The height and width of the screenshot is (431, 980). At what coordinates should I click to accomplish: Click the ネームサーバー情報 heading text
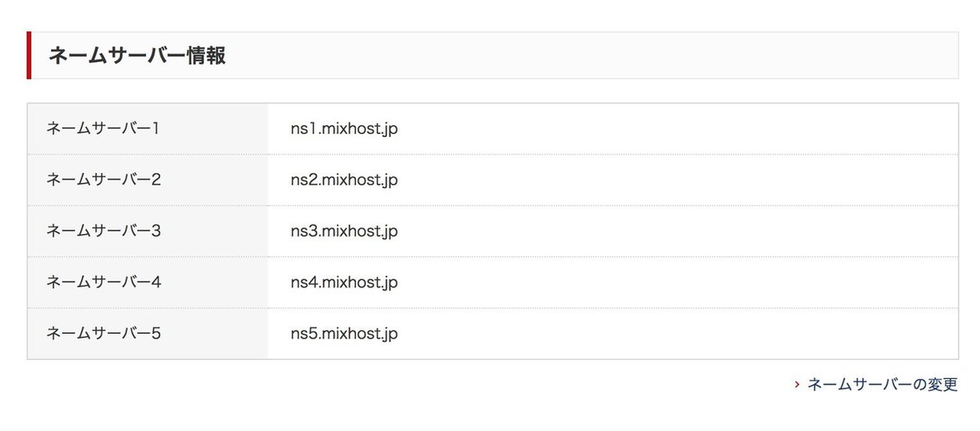coord(137,56)
